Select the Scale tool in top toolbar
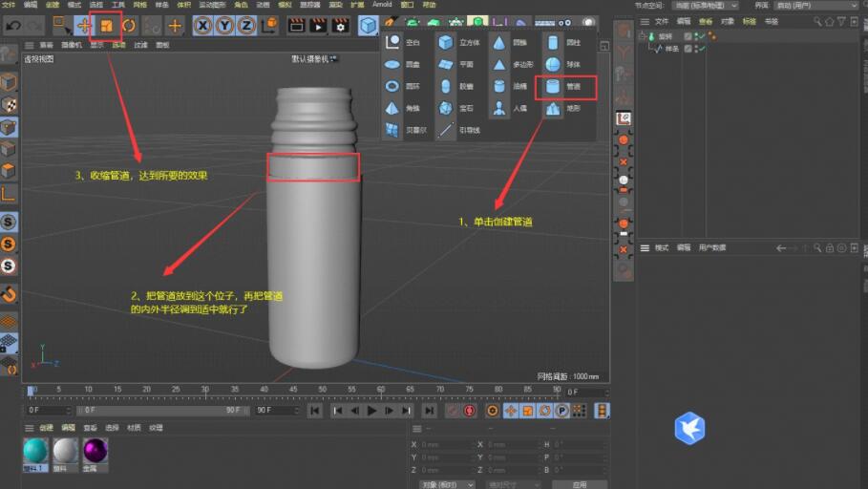This screenshot has height=489, width=868. 106,26
